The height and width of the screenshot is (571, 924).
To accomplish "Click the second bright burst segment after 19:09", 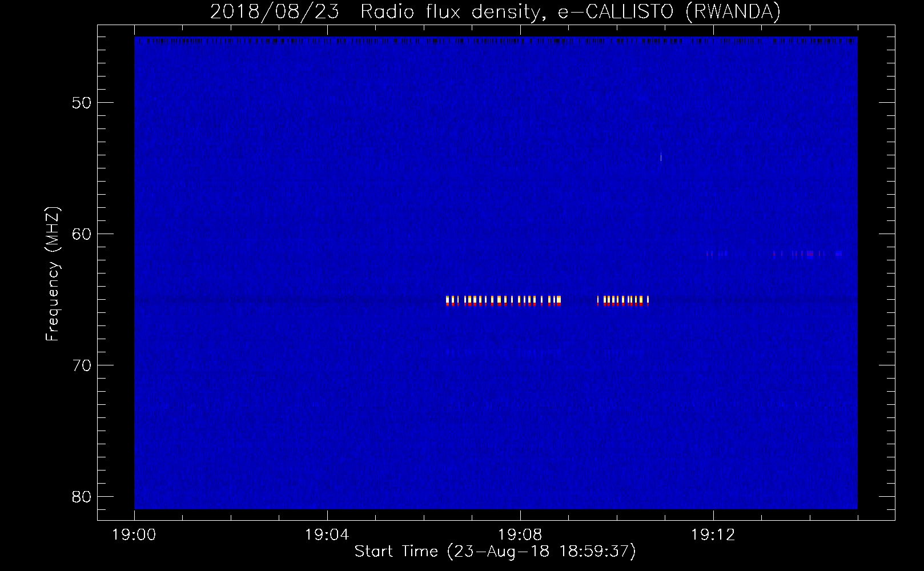I will click(623, 300).
